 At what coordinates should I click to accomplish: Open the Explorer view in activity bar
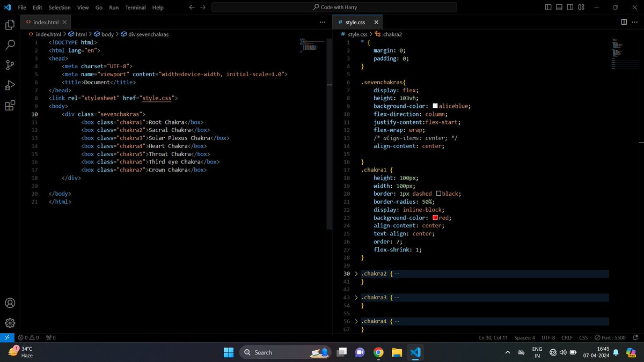(10, 25)
